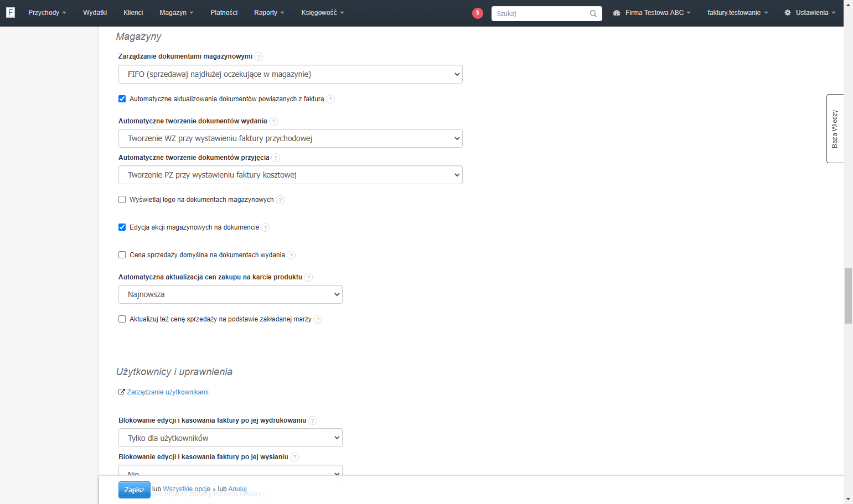This screenshot has width=853, height=504.
Task: Open the Najnowsza price update dropdown
Action: 230,294
